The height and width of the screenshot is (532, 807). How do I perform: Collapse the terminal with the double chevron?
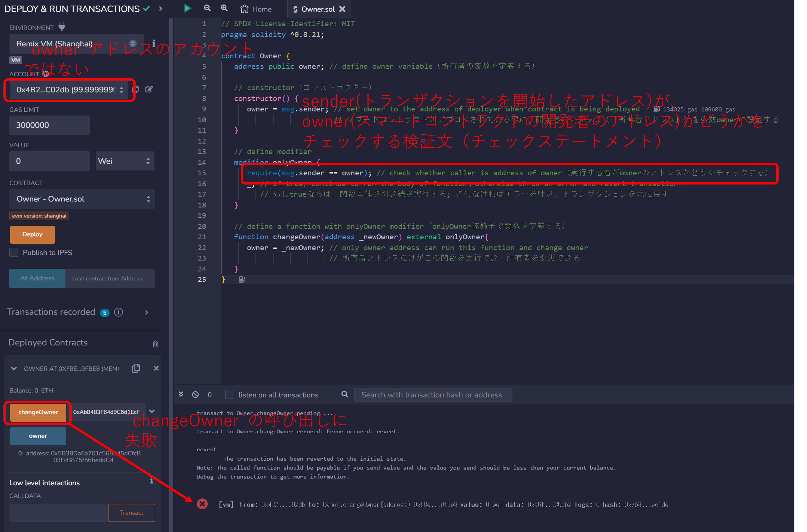(181, 394)
